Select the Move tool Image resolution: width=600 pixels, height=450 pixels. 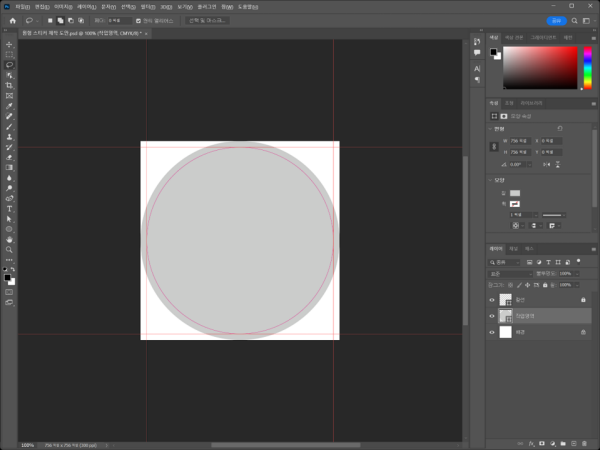(10, 44)
